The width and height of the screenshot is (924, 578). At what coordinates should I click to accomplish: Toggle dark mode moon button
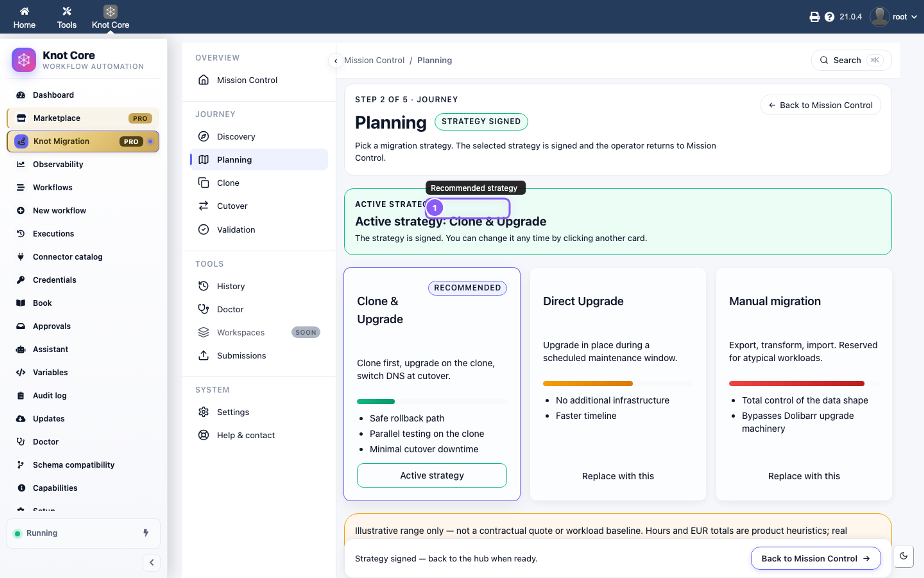tap(903, 556)
